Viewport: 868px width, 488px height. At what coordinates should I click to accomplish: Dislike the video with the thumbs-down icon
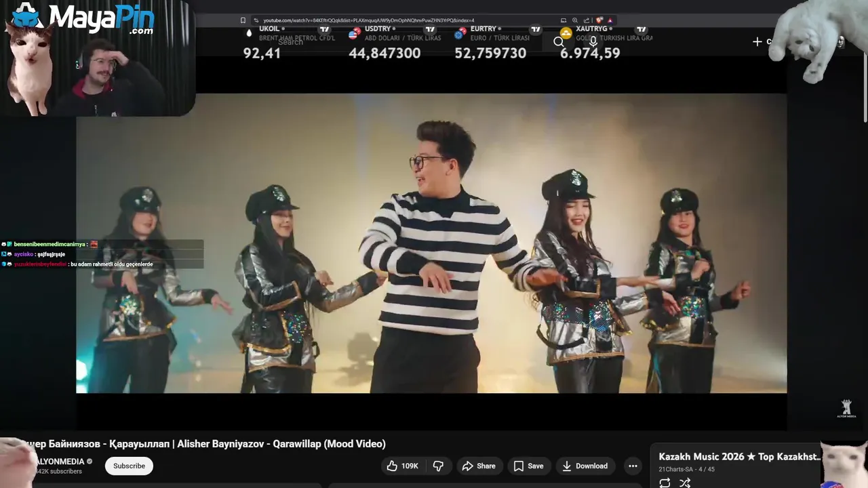point(438,466)
